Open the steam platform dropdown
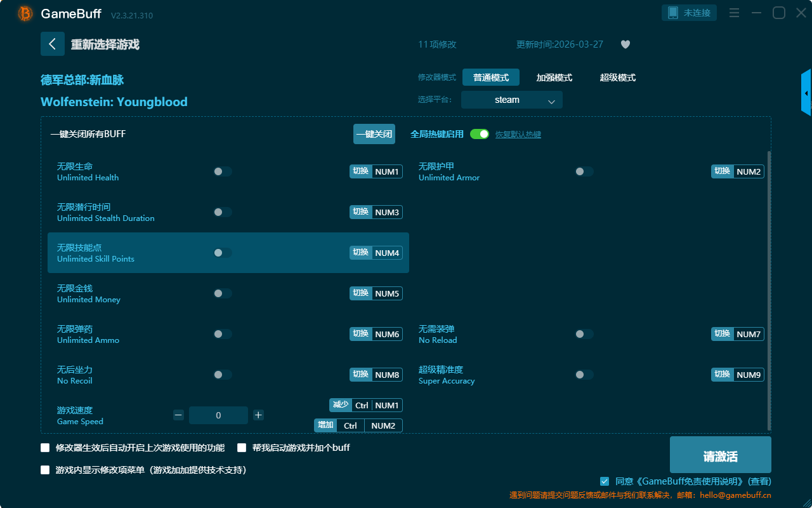This screenshot has width=812, height=508. coord(511,100)
